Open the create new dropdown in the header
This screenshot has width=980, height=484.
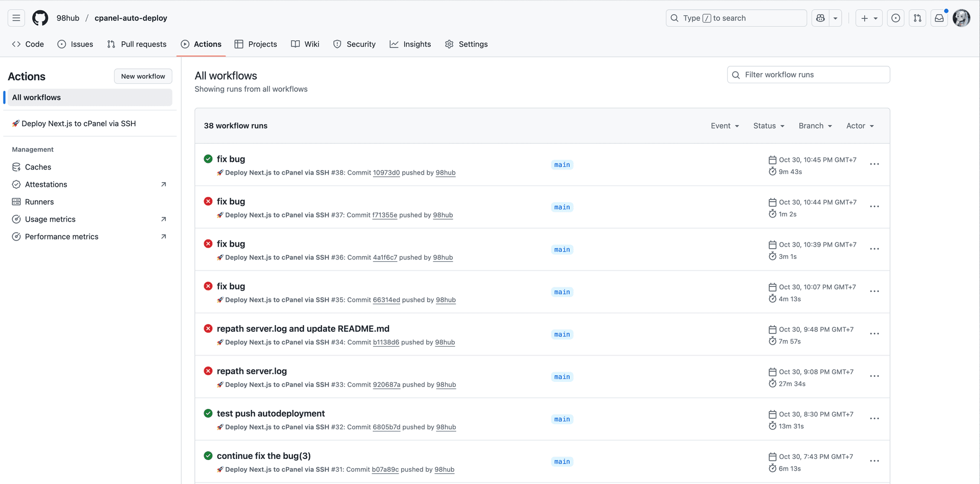(x=869, y=18)
